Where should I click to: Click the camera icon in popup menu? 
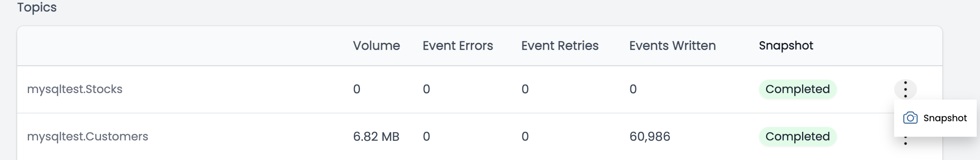[x=910, y=118]
